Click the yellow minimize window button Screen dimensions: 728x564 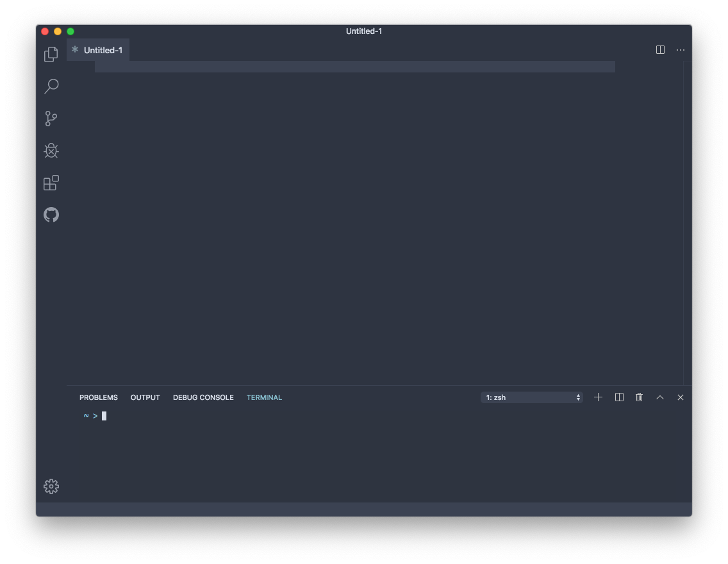[x=58, y=31]
